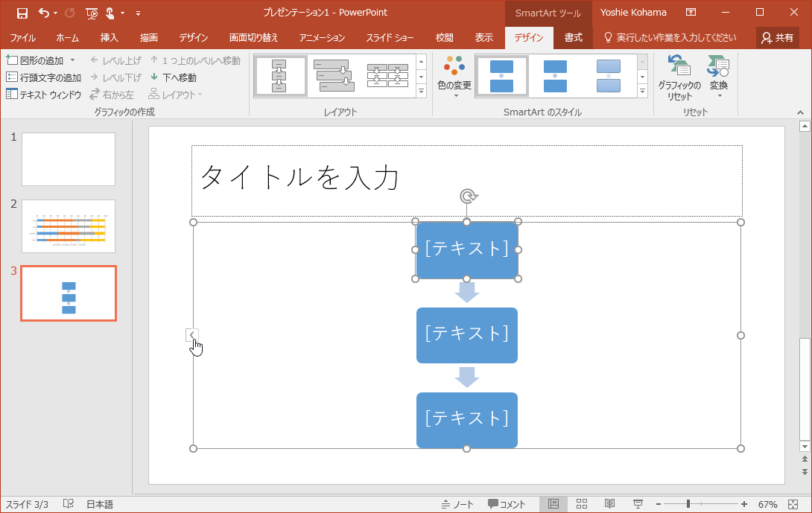Toggle ノート (Notes) pane in status bar
The image size is (812, 513).
click(x=457, y=504)
